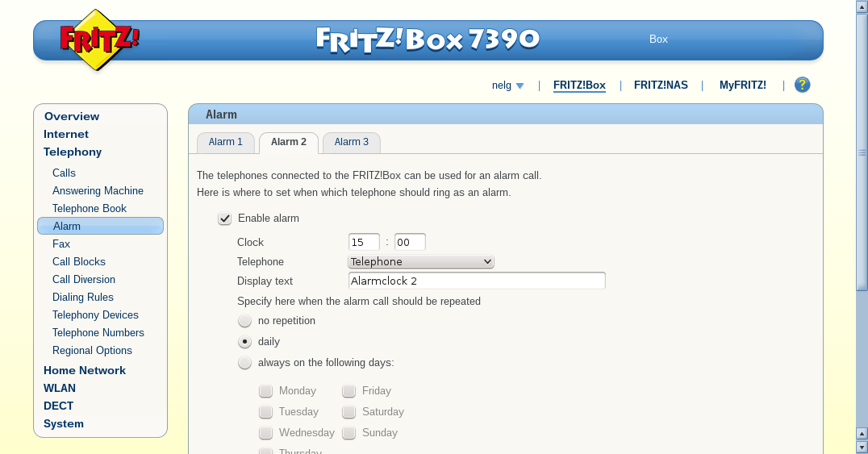Click the scrollbar down arrow at bottom
The image size is (868, 454).
[x=862, y=446]
